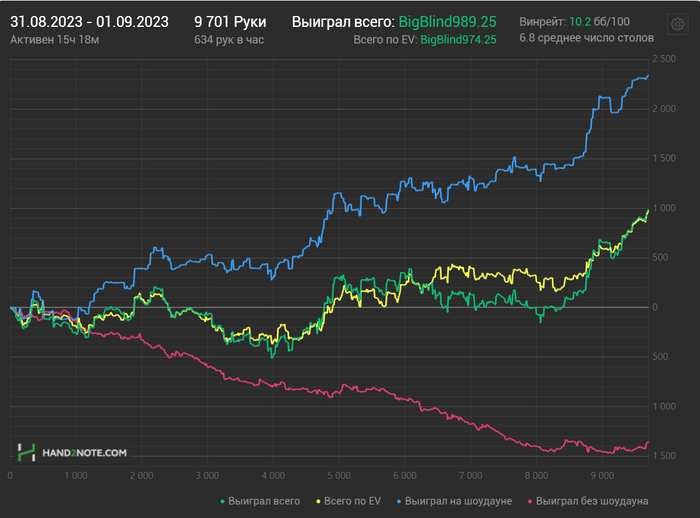Toggle the 'Выиграл всего' legend series
The height and width of the screenshot is (518, 700).
point(260,501)
